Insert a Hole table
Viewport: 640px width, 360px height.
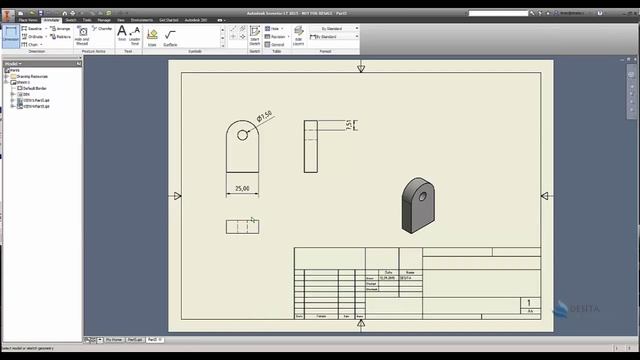[272, 29]
